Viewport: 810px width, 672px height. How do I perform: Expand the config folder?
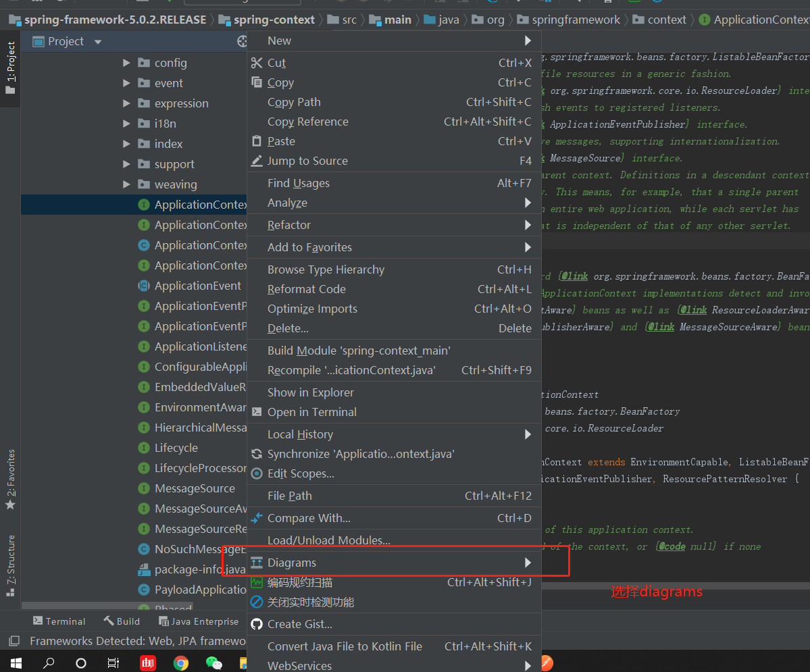click(x=125, y=62)
